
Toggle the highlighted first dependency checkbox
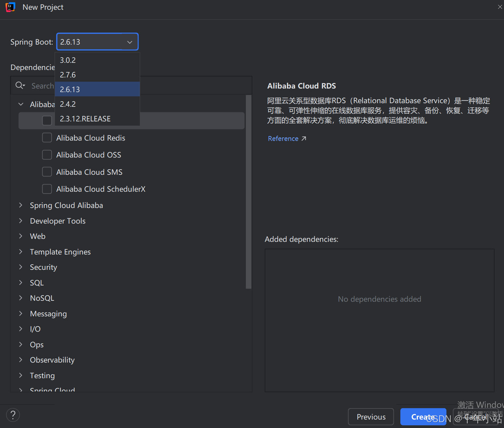[x=47, y=120]
